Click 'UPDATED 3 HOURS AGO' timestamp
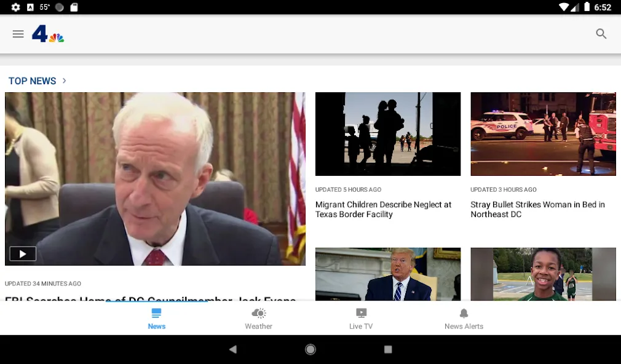Image resolution: width=621 pixels, height=364 pixels. pos(504,190)
